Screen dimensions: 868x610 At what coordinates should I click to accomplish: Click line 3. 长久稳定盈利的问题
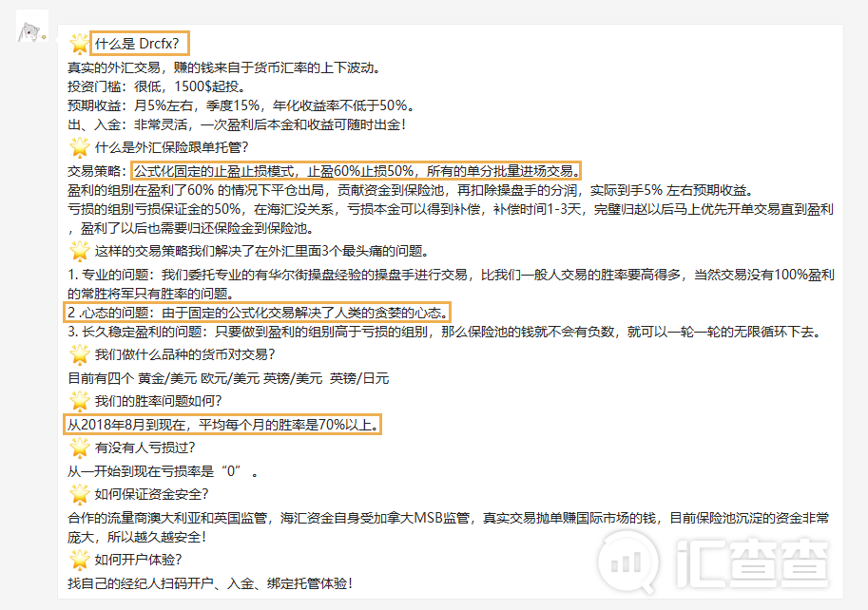(x=447, y=332)
